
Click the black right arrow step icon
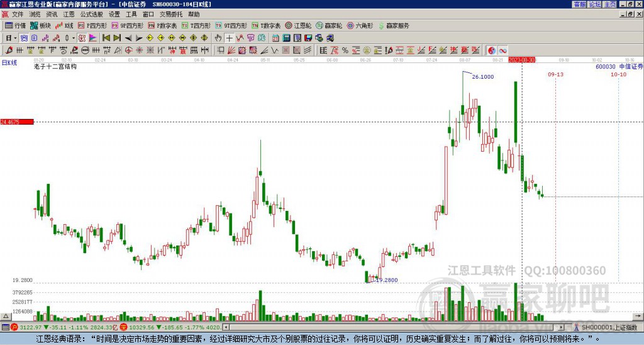coord(139,38)
